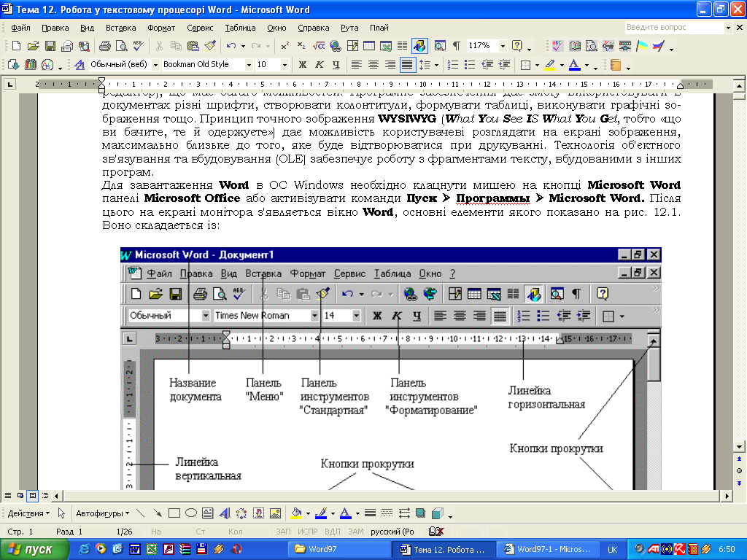
Task: Apply subscript x₂ formatting
Action: [301, 46]
